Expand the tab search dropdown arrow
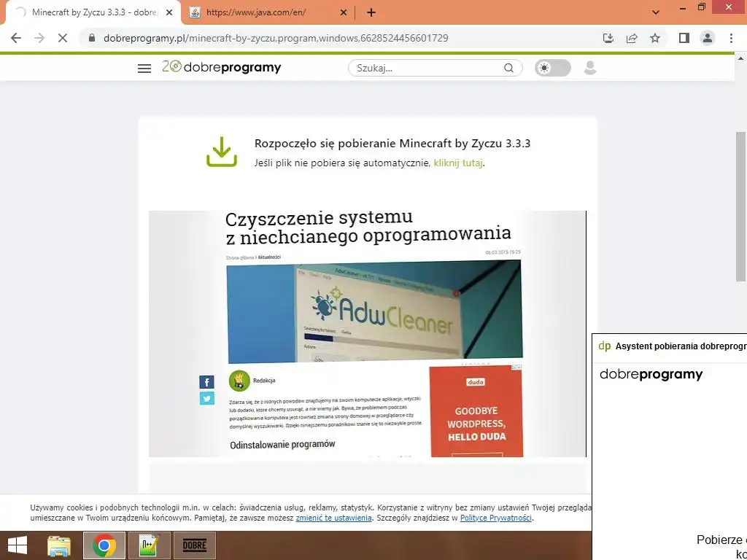Image resolution: width=747 pixels, height=560 pixels. tap(656, 12)
